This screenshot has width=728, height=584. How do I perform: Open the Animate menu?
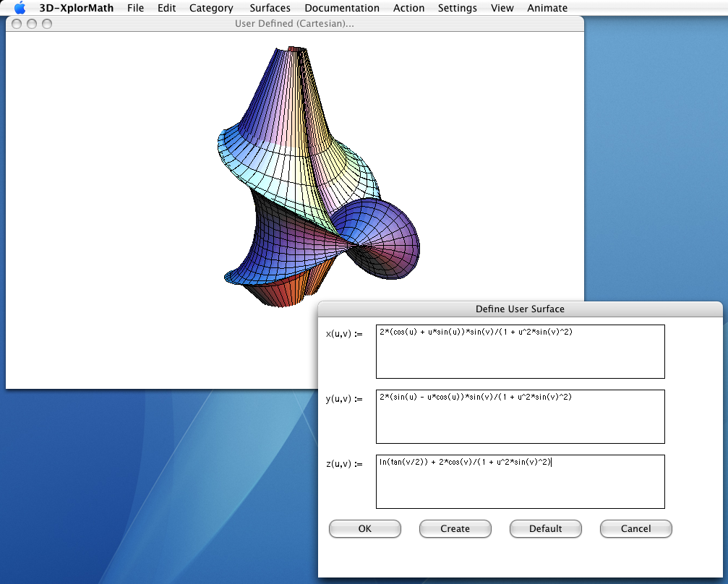(547, 8)
